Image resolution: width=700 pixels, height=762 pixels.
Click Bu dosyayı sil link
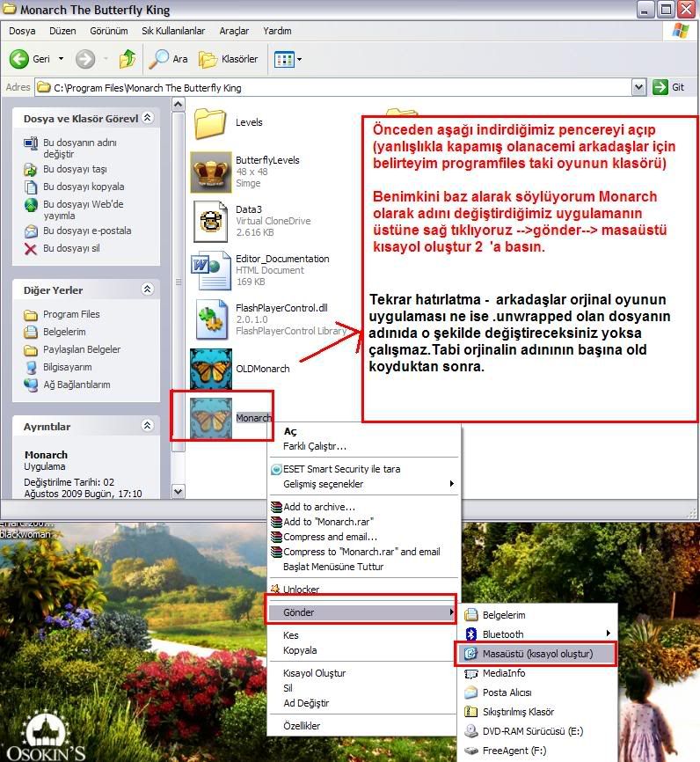pos(62,248)
